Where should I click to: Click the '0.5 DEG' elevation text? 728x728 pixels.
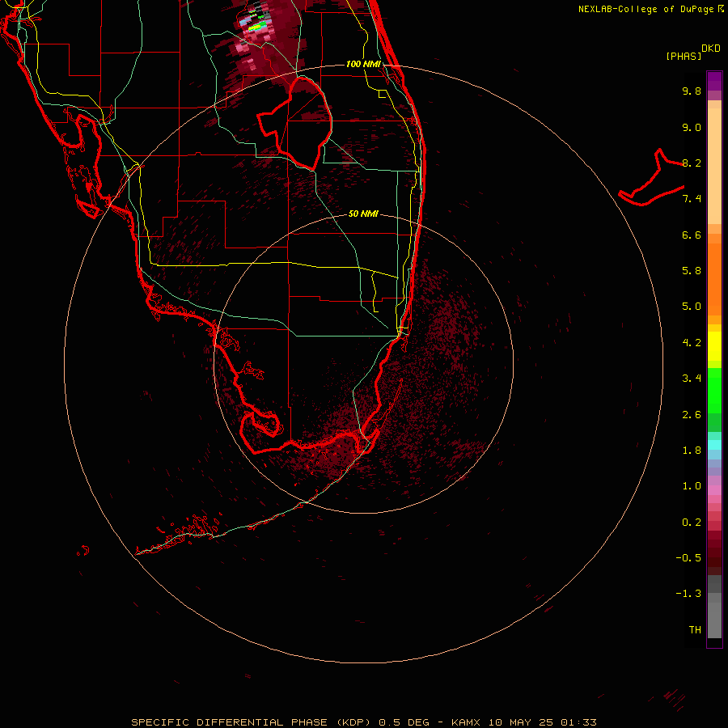[404, 722]
